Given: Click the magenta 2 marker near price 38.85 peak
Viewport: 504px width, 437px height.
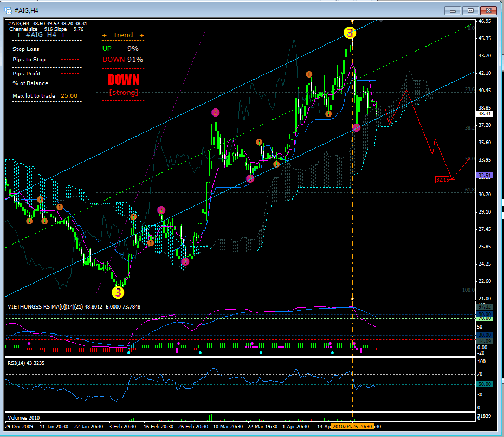Looking at the screenshot, I should click(x=215, y=112).
